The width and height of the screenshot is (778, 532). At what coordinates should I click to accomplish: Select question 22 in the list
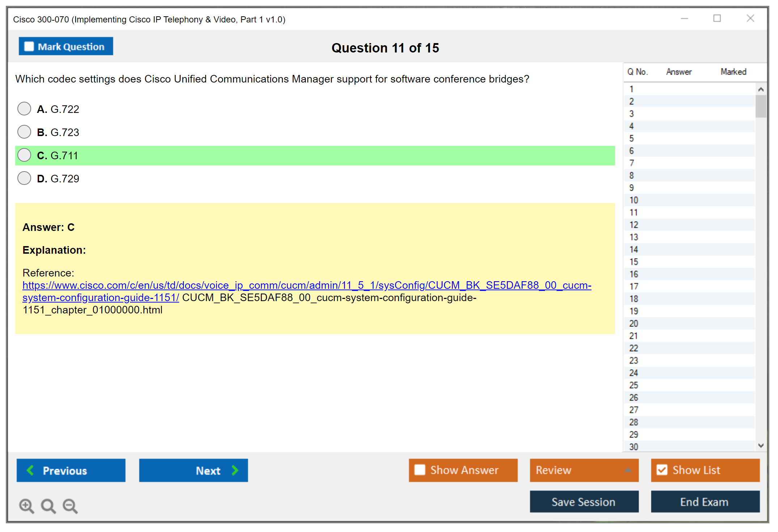(634, 348)
